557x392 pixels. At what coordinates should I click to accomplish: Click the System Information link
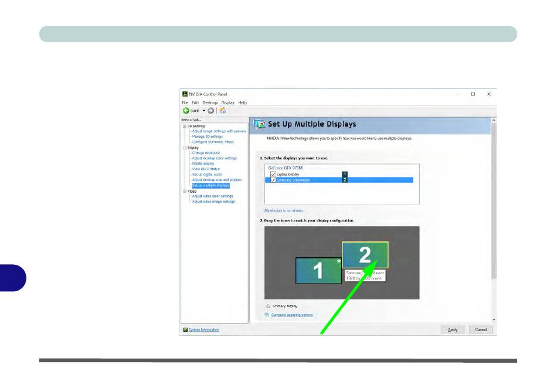(203, 330)
